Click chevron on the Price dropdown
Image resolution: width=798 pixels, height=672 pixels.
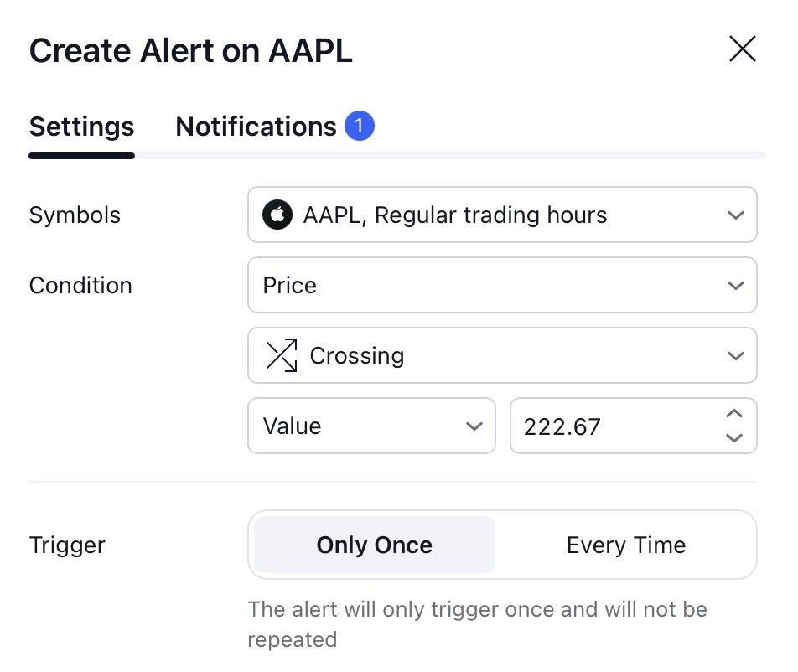point(735,286)
